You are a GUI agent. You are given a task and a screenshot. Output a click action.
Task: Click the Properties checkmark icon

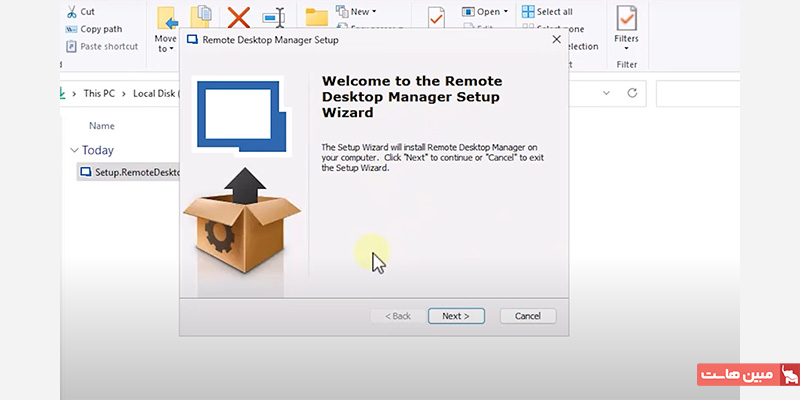tap(436, 17)
